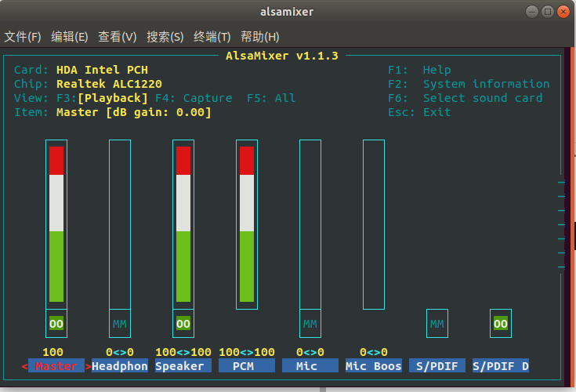
Task: Switch to F4 Capture view
Action: [x=194, y=99]
